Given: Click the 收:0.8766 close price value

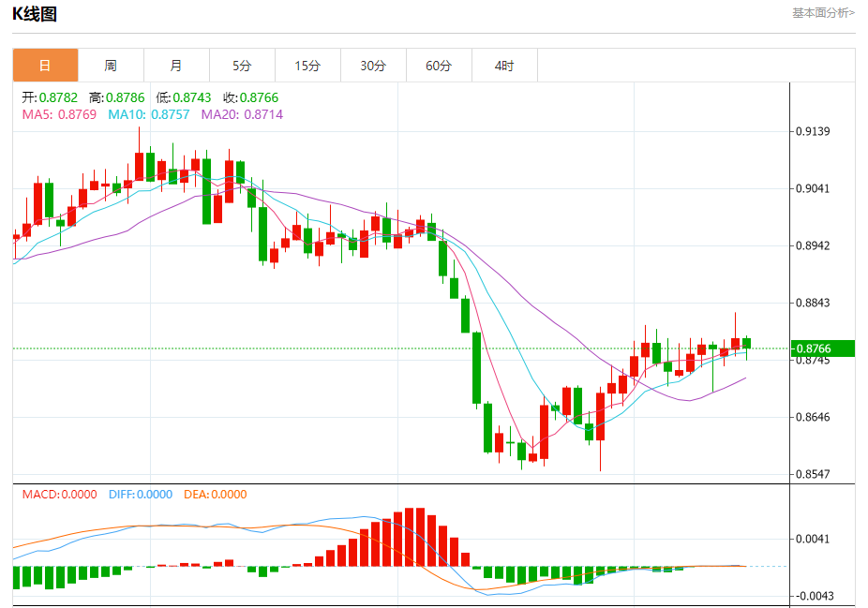Looking at the screenshot, I should 251,98.
